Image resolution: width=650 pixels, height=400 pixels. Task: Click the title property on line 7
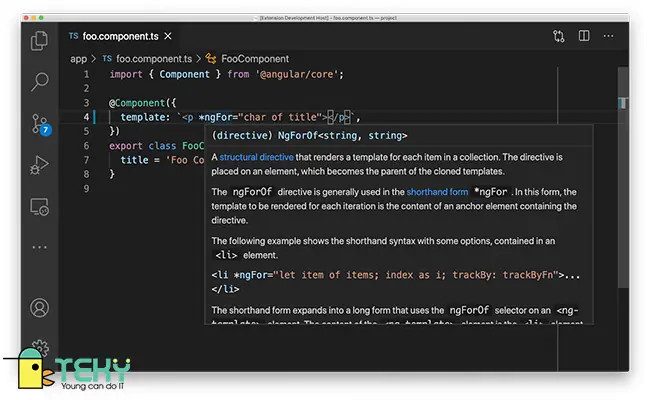[x=134, y=160]
